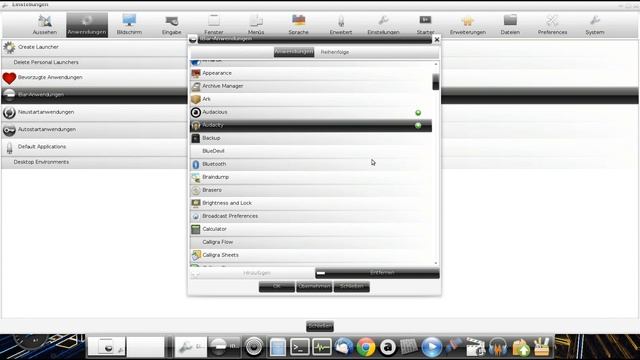Screen dimensions: 640x360
Task: Select Archive Manager in the applications list
Action: [x=311, y=86]
